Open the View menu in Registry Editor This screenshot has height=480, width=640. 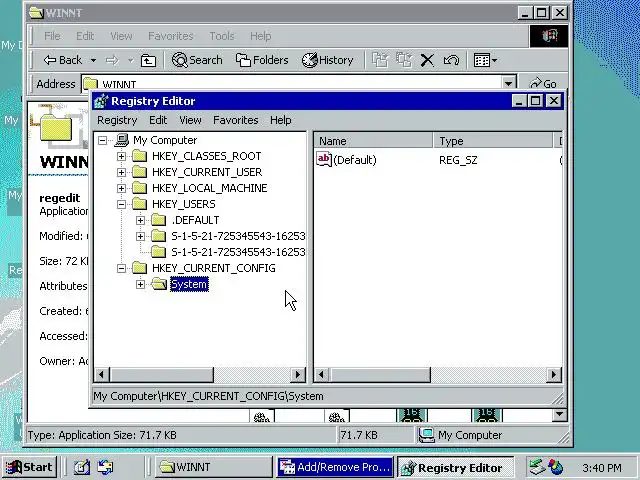pos(190,120)
